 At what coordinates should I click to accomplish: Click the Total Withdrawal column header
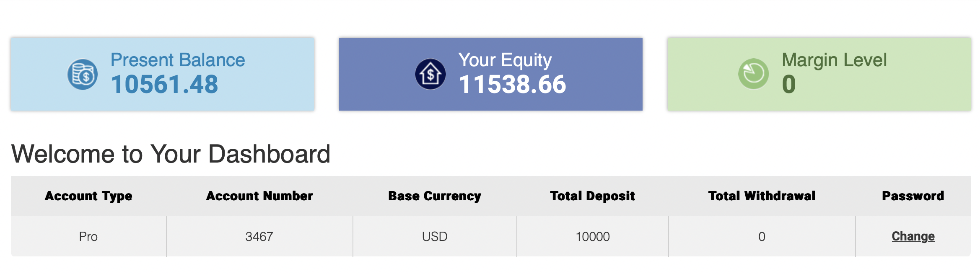(762, 196)
